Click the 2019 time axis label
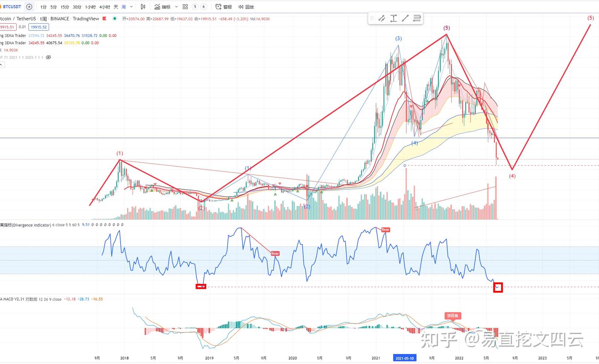This screenshot has width=599, height=364. coord(209,358)
